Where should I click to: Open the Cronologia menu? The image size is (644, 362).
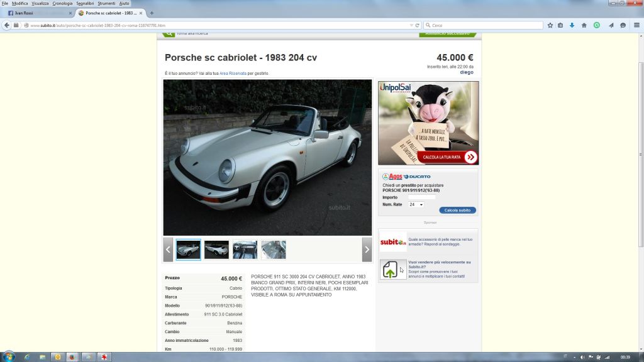(62, 3)
